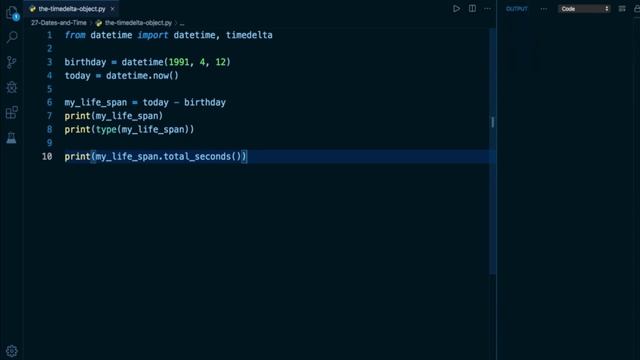Click the breadcrumb ellipsis symbol item

coord(182,23)
